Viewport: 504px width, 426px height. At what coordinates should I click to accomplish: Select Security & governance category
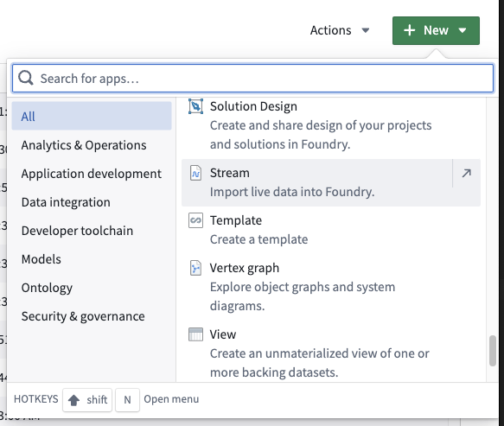coord(92,316)
